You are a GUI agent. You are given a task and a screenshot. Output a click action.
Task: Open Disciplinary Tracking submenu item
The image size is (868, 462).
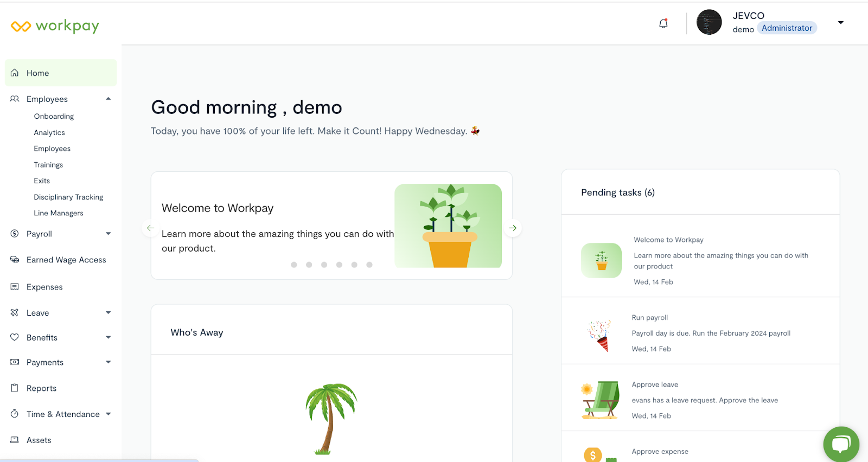[68, 197]
